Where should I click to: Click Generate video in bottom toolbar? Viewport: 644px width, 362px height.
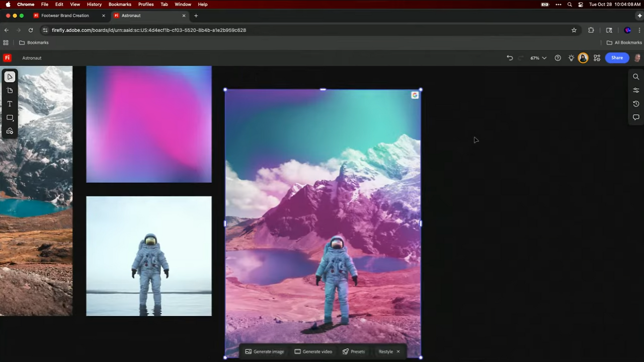tap(313, 351)
